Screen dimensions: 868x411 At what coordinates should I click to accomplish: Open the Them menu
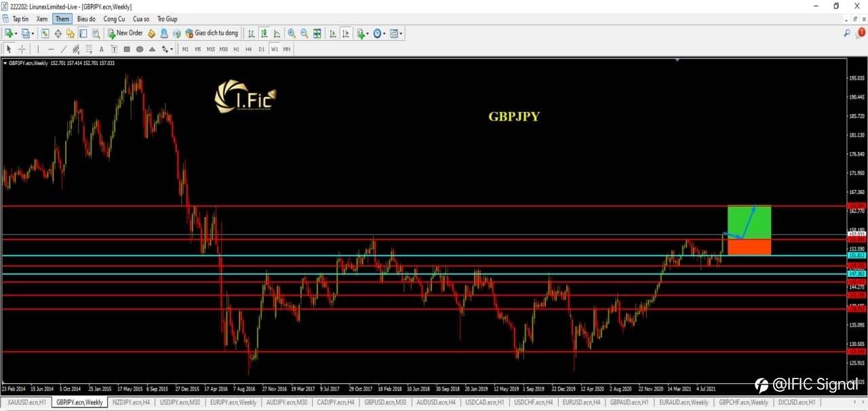(62, 19)
